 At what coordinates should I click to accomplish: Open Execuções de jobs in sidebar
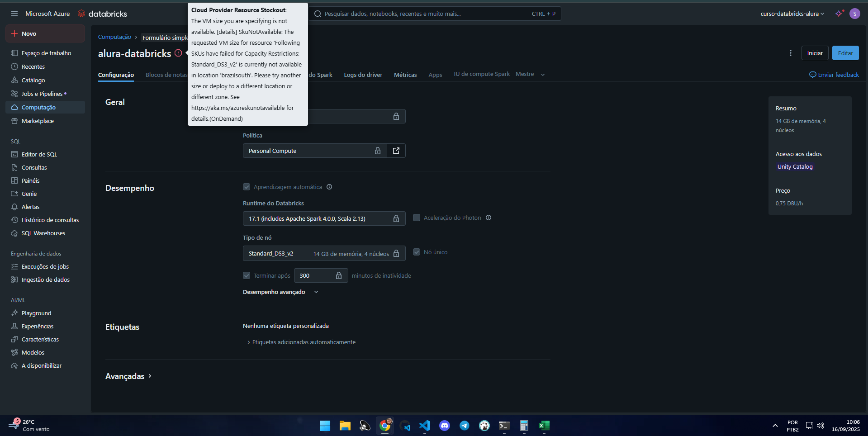click(45, 266)
